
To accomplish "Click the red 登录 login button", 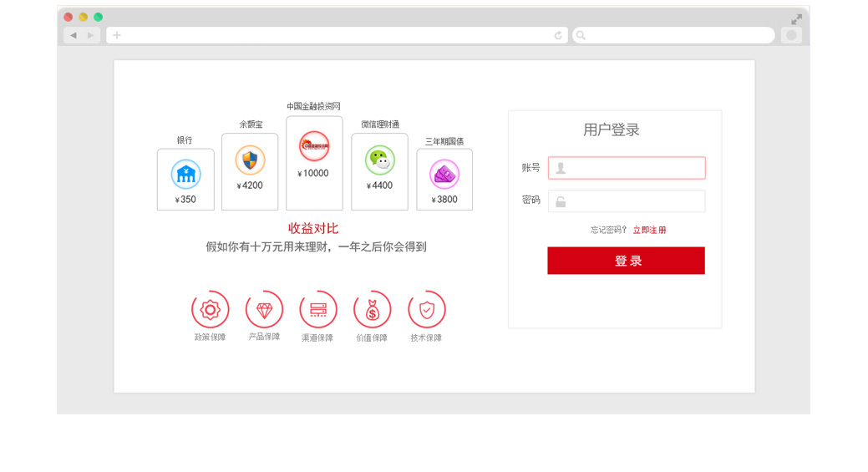I will point(626,261).
